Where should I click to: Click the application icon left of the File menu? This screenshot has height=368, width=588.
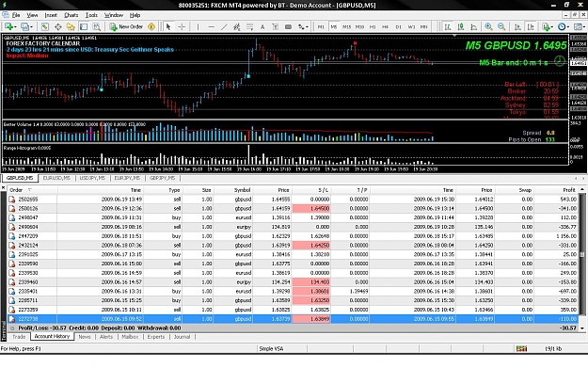tap(5, 15)
